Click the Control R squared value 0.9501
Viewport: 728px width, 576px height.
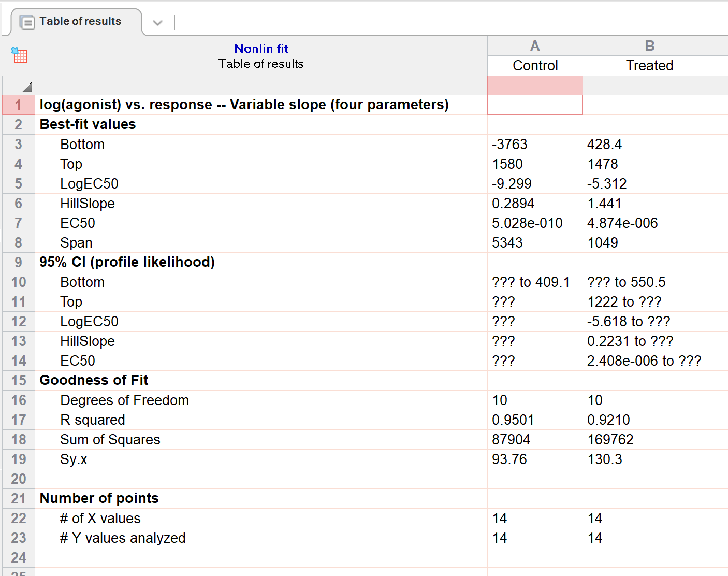tap(513, 420)
